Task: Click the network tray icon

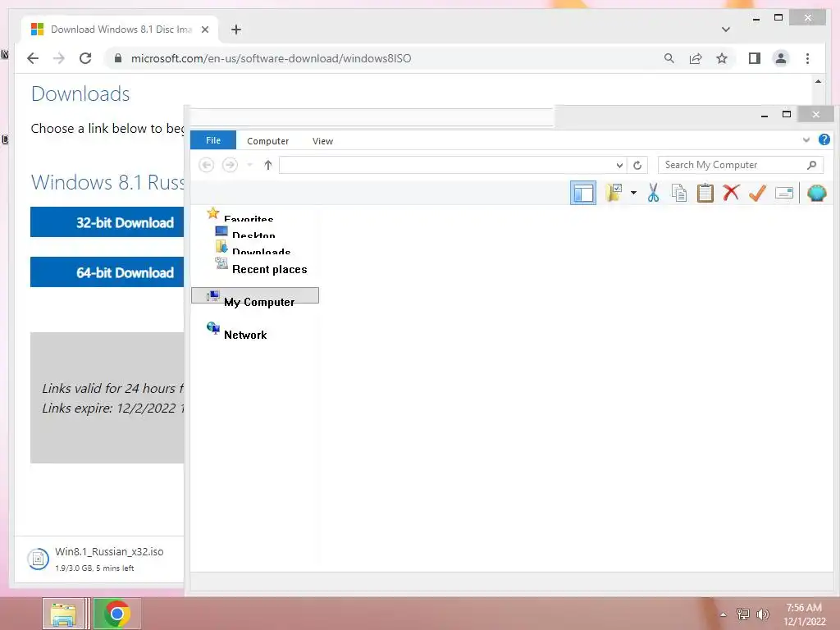Action: click(743, 614)
